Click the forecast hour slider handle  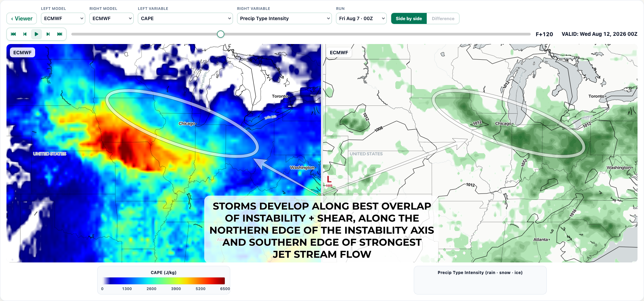[x=221, y=34]
